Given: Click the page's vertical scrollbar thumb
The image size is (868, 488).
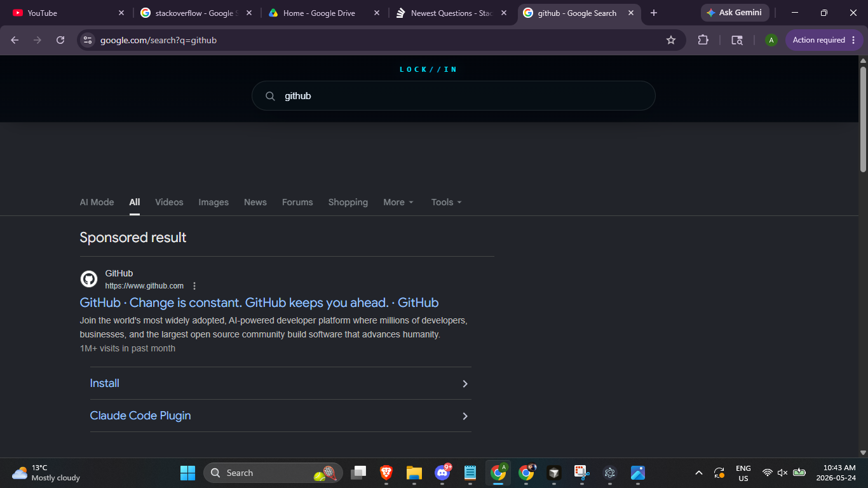Looking at the screenshot, I should 863,118.
